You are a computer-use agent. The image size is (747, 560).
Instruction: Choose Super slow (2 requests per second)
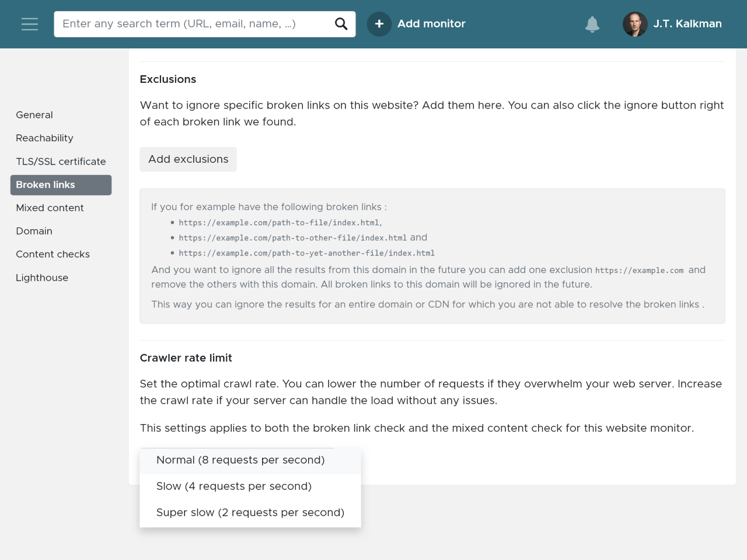click(250, 513)
